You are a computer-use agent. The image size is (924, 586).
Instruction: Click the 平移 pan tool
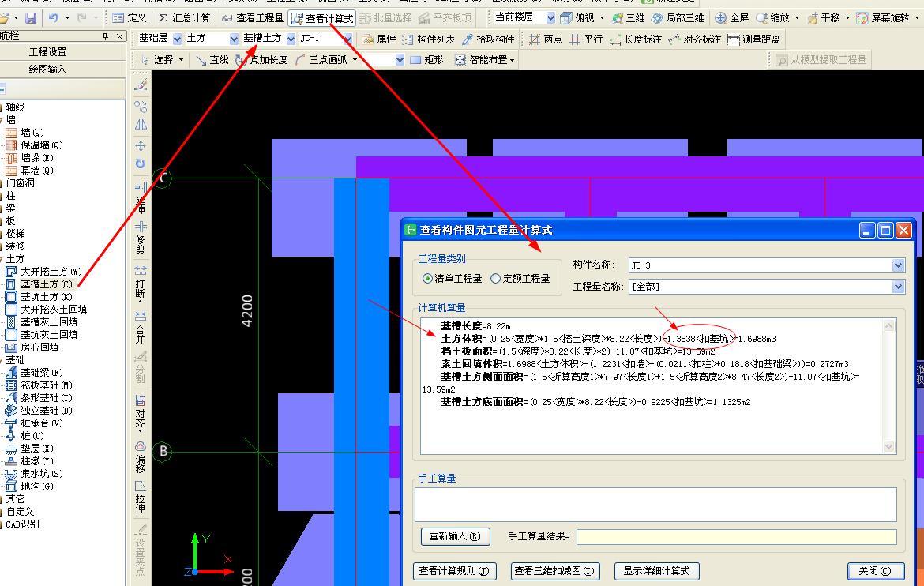[824, 18]
